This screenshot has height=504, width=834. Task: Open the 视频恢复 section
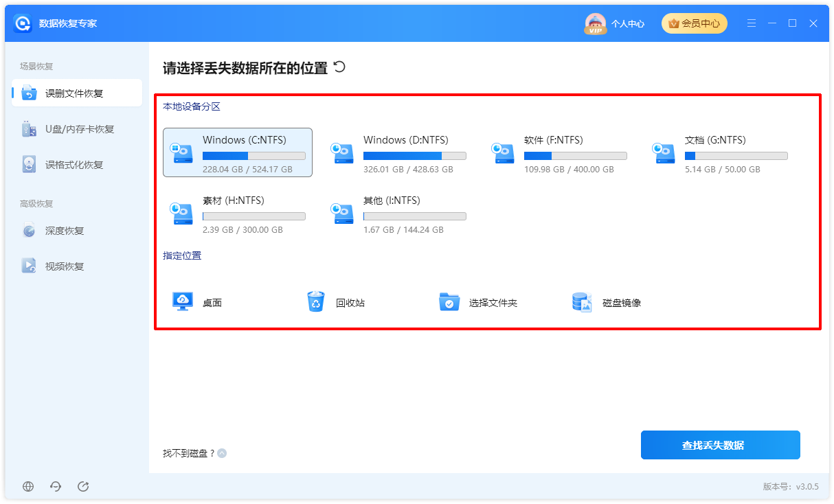(x=77, y=266)
